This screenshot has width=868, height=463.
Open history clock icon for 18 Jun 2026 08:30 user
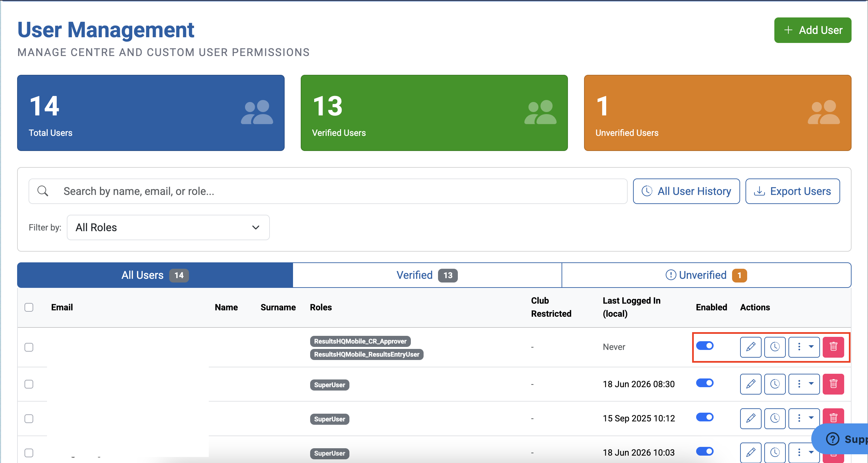point(775,384)
